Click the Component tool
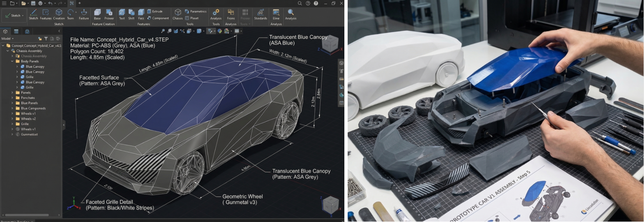 coord(158,18)
